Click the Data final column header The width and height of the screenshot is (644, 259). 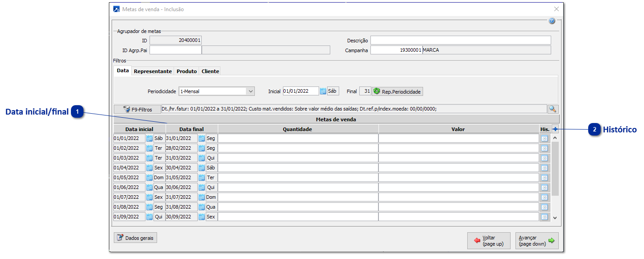coord(192,129)
